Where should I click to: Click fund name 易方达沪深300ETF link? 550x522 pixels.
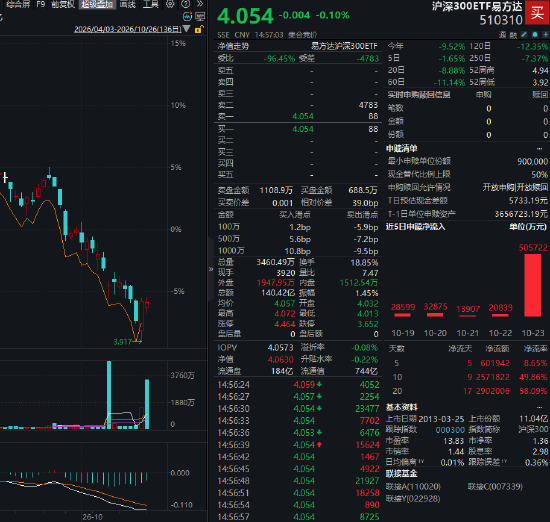[x=344, y=46]
